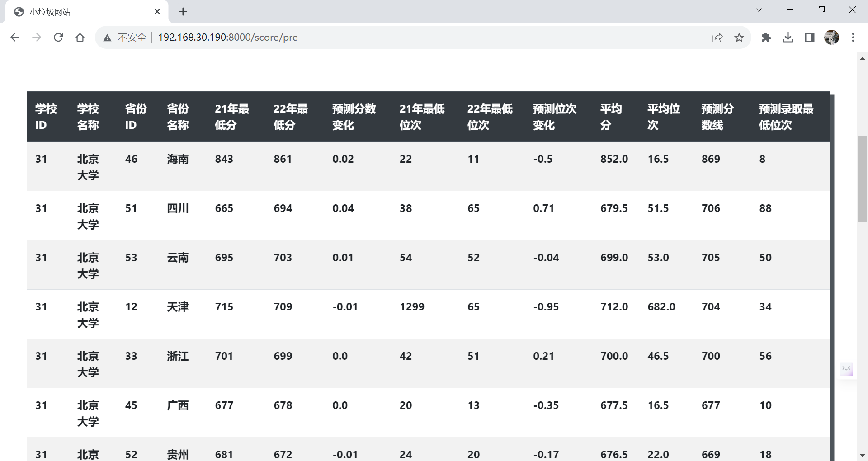Click rank change value -0.95
This screenshot has width=868, height=461.
click(x=546, y=307)
